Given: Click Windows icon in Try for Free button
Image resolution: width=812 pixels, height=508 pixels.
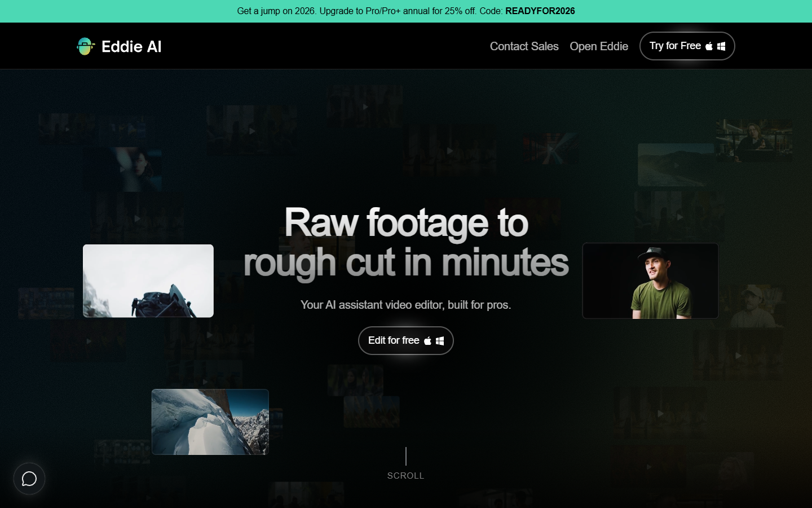Looking at the screenshot, I should point(721,46).
